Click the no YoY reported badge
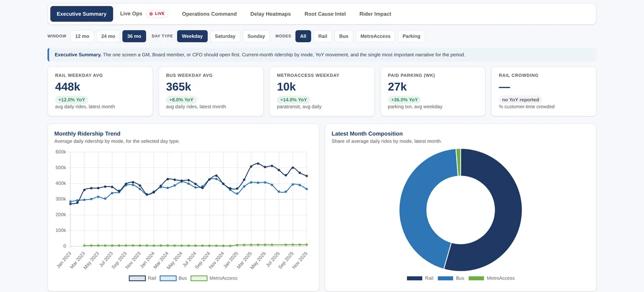 (520, 100)
